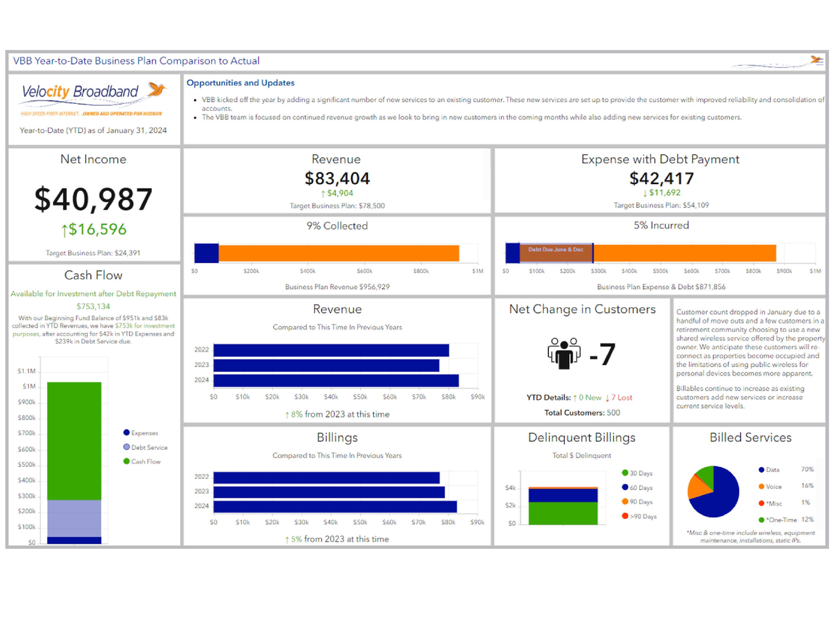Image resolution: width=834 pixels, height=644 pixels.
Task: Toggle *One-Time legend entry in Billed Services
Action: [x=777, y=520]
